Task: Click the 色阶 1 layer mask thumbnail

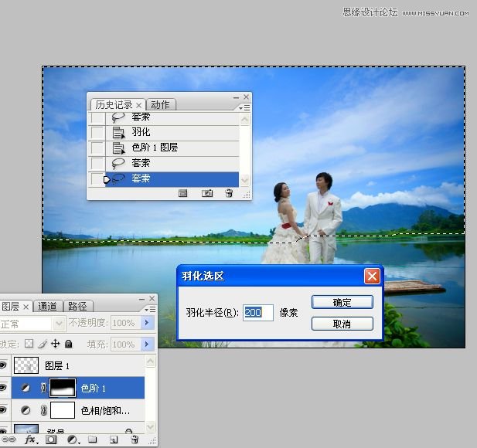Action: tap(63, 388)
